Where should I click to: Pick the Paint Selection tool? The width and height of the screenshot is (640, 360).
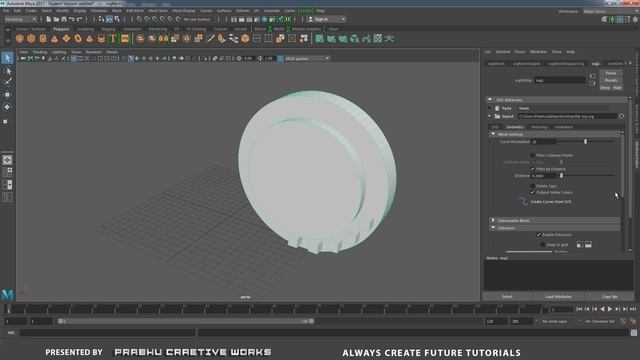(7, 82)
